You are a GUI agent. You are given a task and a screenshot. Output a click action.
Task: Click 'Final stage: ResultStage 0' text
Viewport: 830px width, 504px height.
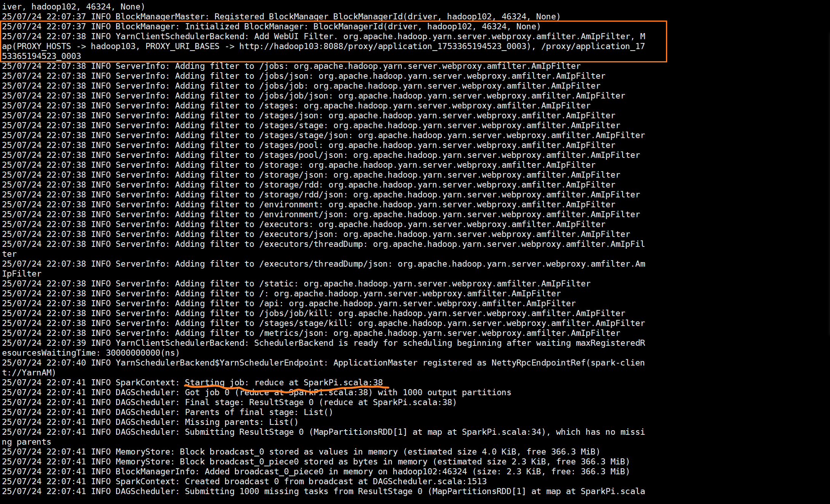249,402
